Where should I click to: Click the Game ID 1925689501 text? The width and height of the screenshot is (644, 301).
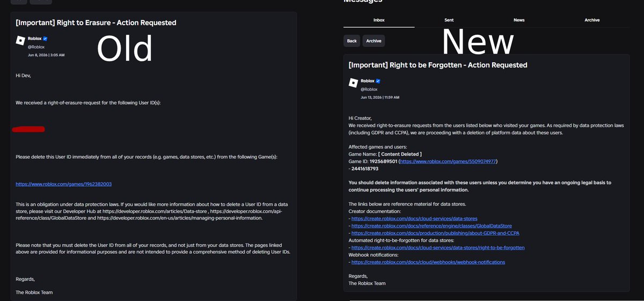point(373,161)
